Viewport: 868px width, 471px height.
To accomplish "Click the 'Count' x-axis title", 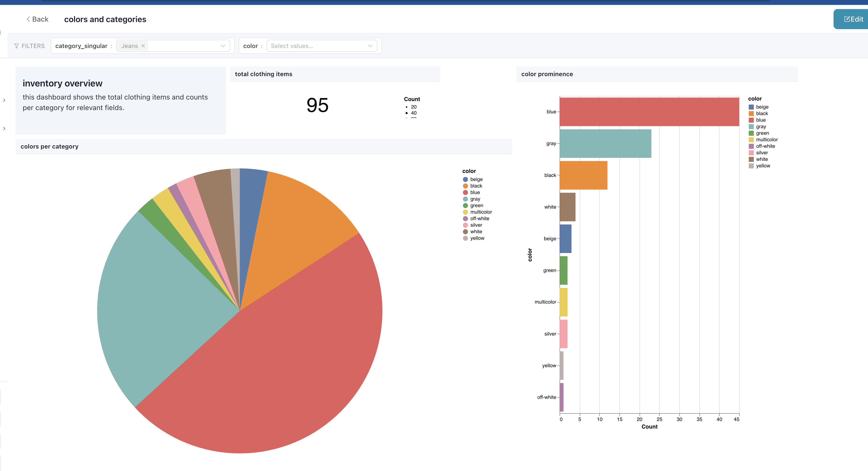I will [x=649, y=427].
